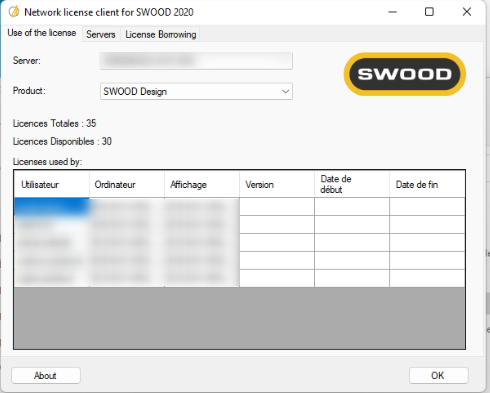This screenshot has height=393, width=490.
Task: Switch to the Servers tab
Action: tap(101, 34)
